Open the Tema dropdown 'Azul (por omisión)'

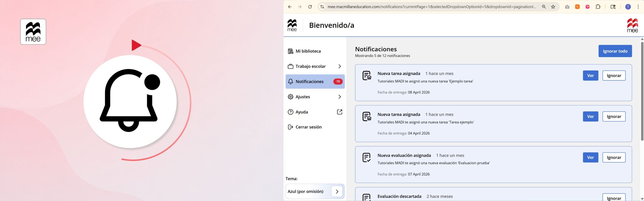tap(315, 191)
